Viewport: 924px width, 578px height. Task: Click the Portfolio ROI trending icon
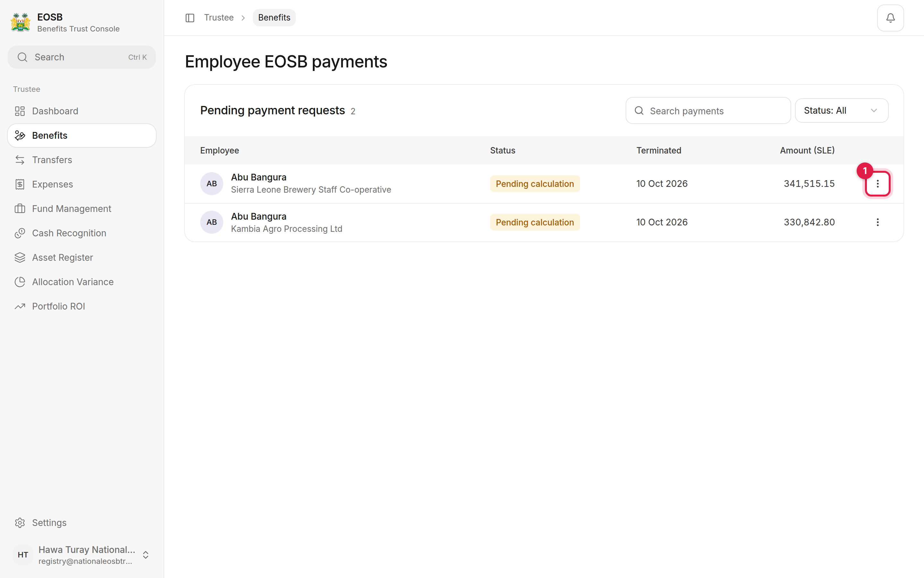point(20,306)
